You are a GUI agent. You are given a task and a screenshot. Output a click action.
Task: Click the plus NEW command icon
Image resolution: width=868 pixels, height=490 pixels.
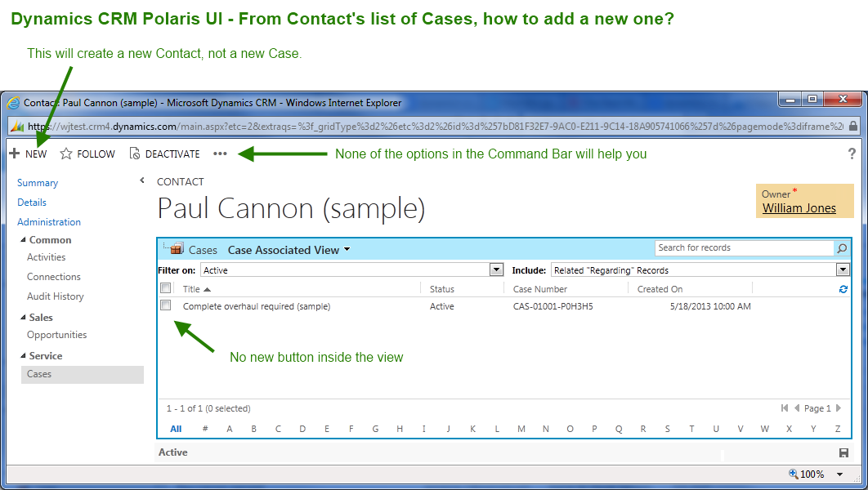[14, 154]
